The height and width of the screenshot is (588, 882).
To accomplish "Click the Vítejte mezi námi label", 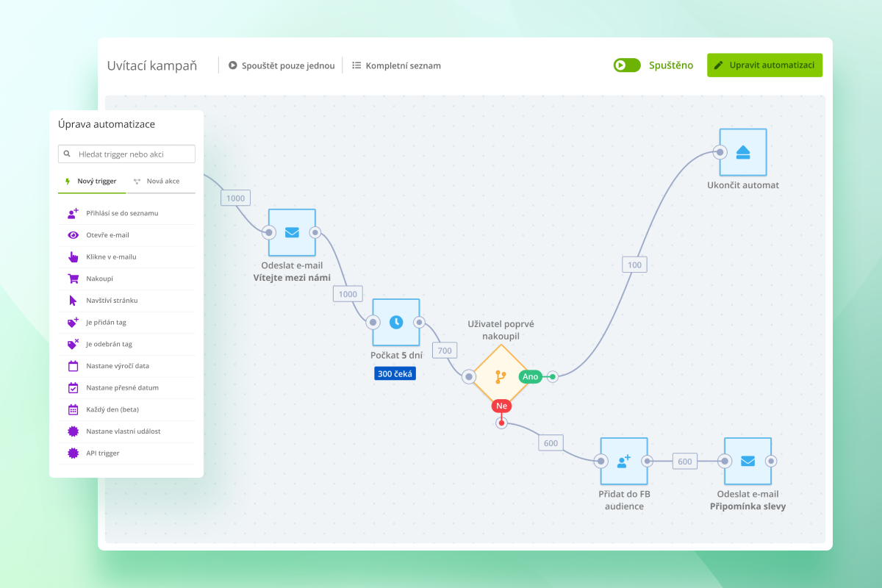I will tap(292, 278).
